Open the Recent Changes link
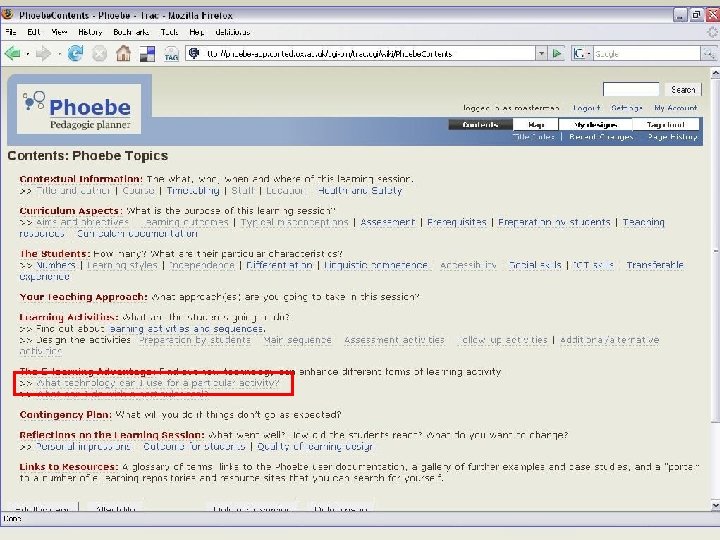 (x=601, y=136)
